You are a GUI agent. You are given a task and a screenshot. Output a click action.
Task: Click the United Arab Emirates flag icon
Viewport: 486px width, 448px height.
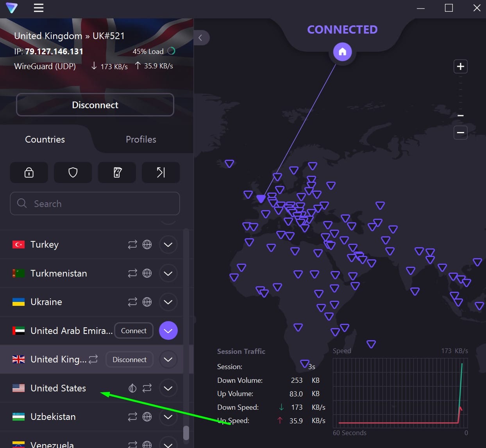18,331
